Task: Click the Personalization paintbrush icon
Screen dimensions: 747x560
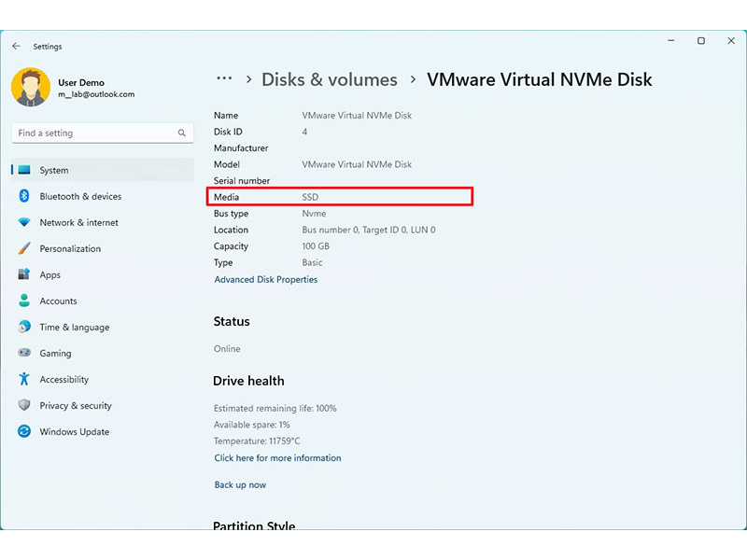Action: click(24, 248)
